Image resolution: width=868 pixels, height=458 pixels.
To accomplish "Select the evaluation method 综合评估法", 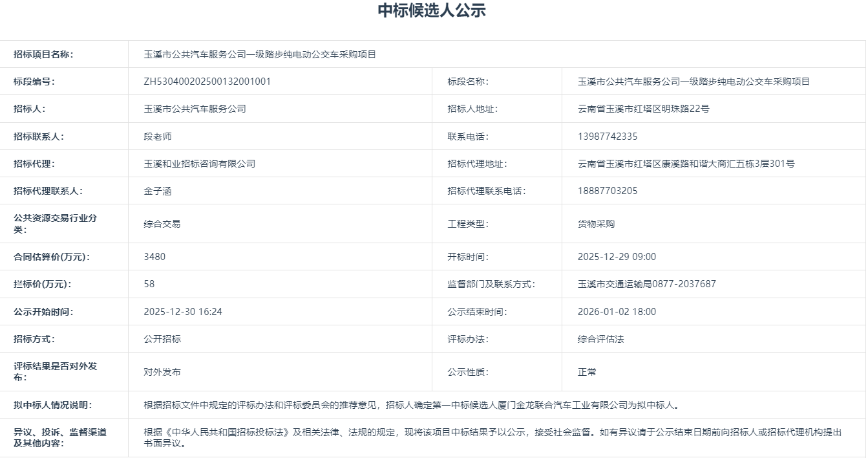I will click(x=601, y=338).
